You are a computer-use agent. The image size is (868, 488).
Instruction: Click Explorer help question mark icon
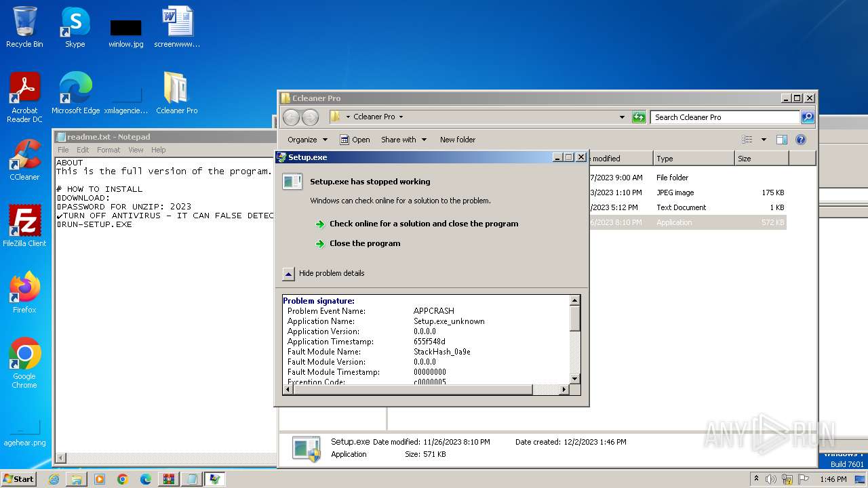click(801, 140)
